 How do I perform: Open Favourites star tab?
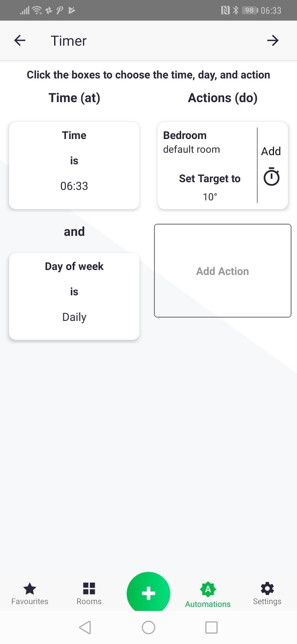(30, 593)
